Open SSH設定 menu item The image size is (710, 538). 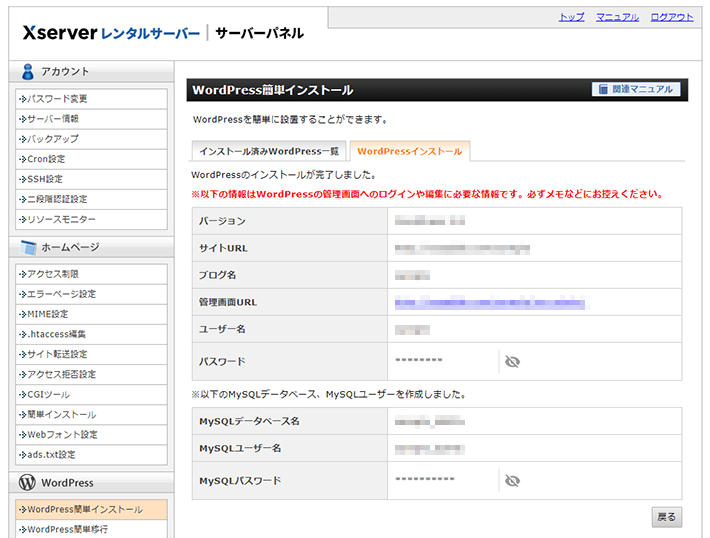(91, 179)
